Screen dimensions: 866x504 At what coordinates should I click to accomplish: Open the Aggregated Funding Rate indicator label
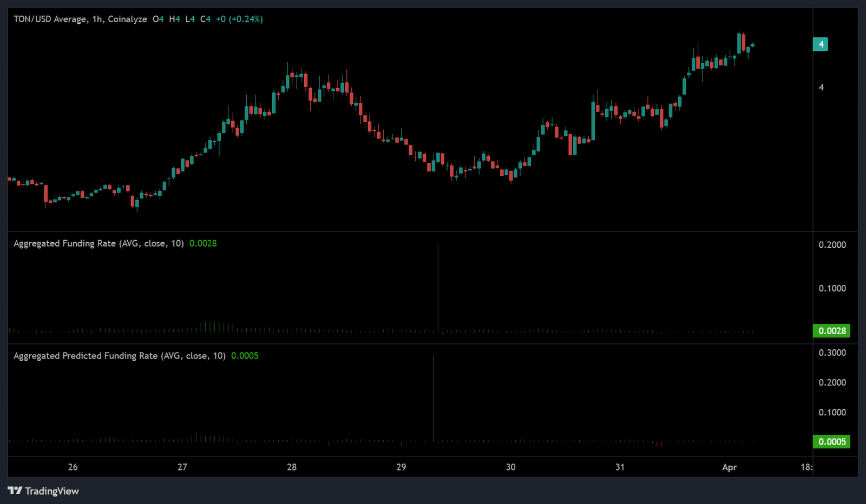click(99, 243)
